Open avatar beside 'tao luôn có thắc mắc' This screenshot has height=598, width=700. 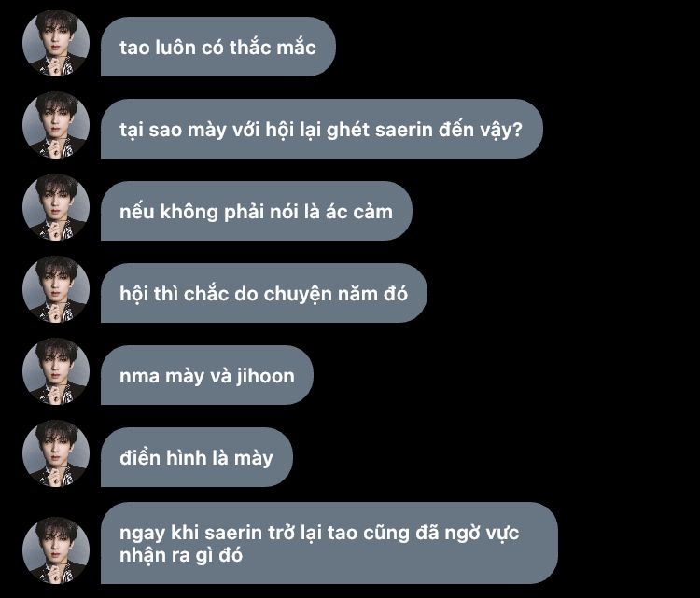coord(56,43)
